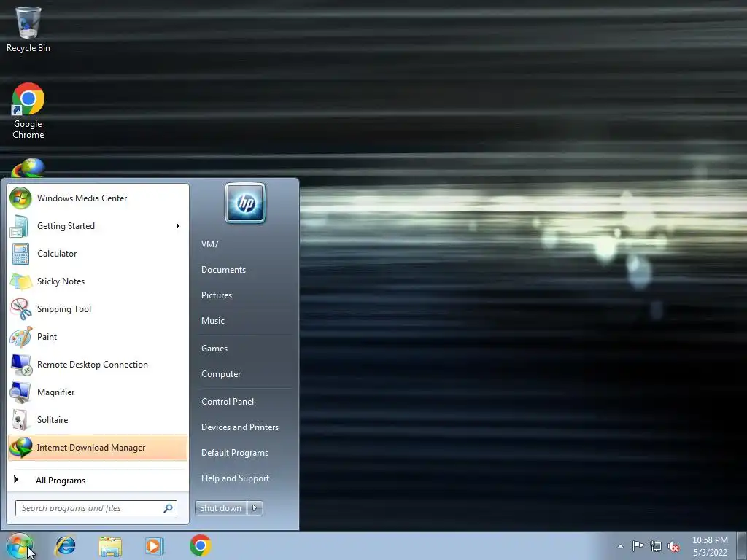Screen dimensions: 747x560
Task: Open Internet Explorer from the taskbar
Action: tap(65, 545)
